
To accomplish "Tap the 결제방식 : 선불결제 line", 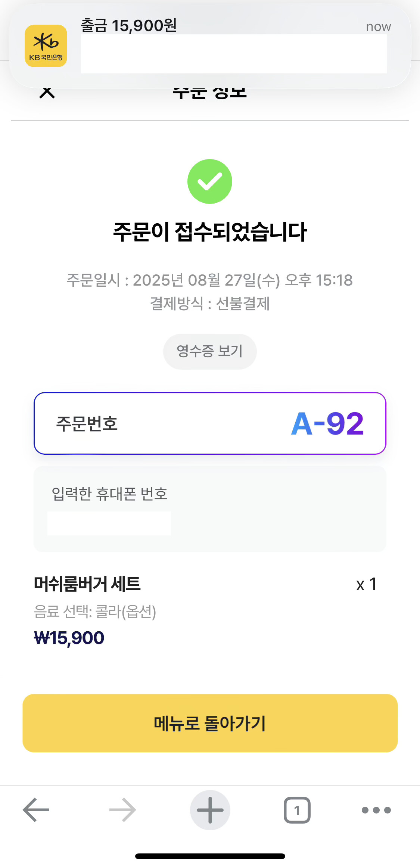I will click(210, 304).
